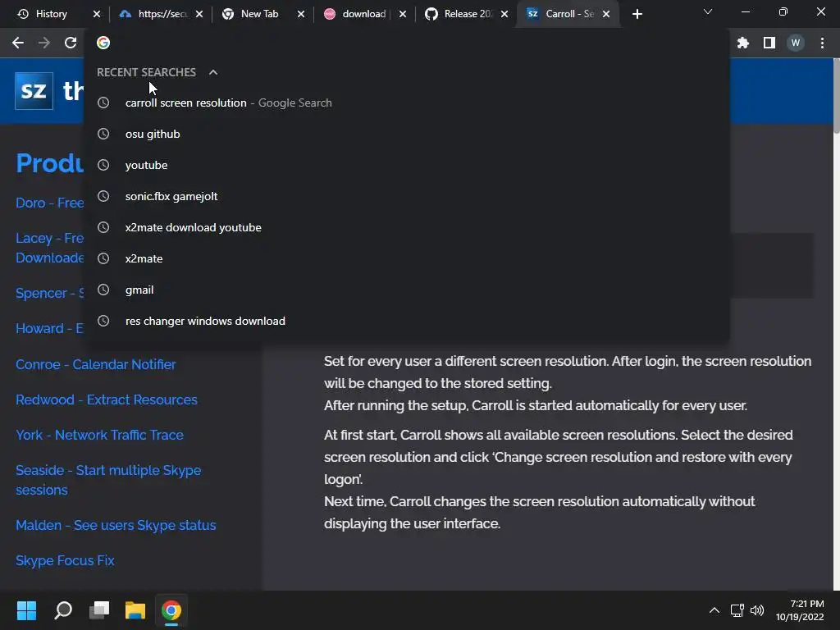Viewport: 840px width, 630px height.
Task: Open York - Network Traffic Trace link
Action: tap(99, 435)
